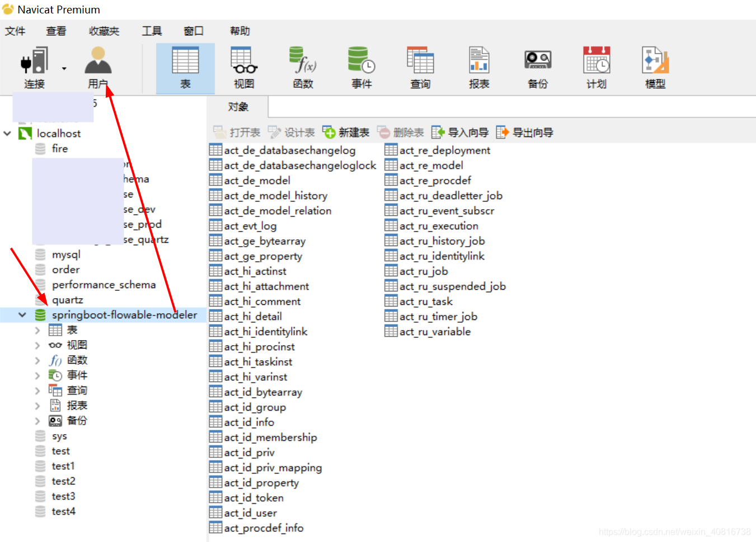Select the test2 database
This screenshot has height=542, width=756.
[63, 481]
